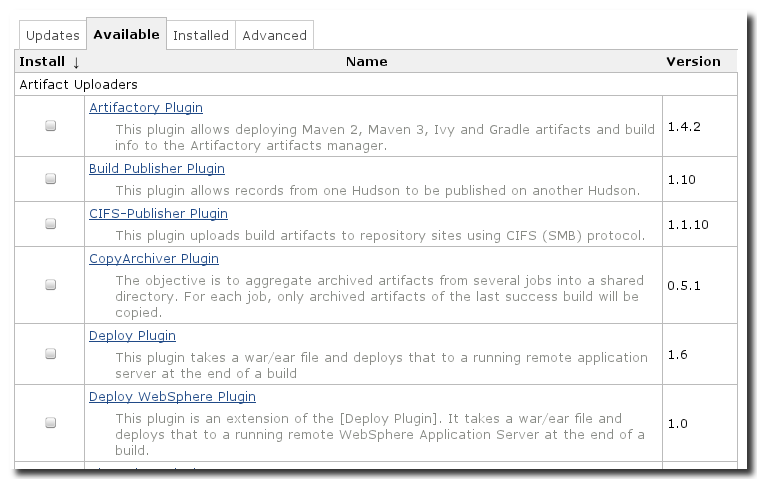Click the Build Publisher Plugin link
The image size is (757, 479).
[x=157, y=168]
